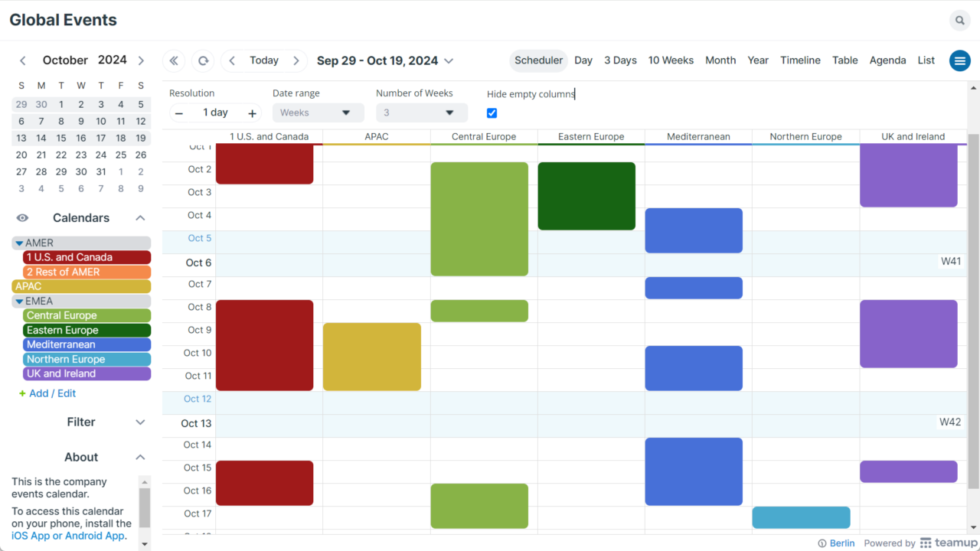Uncheck the Hide empty columns checkbox
This screenshot has height=551, width=980.
pos(492,112)
